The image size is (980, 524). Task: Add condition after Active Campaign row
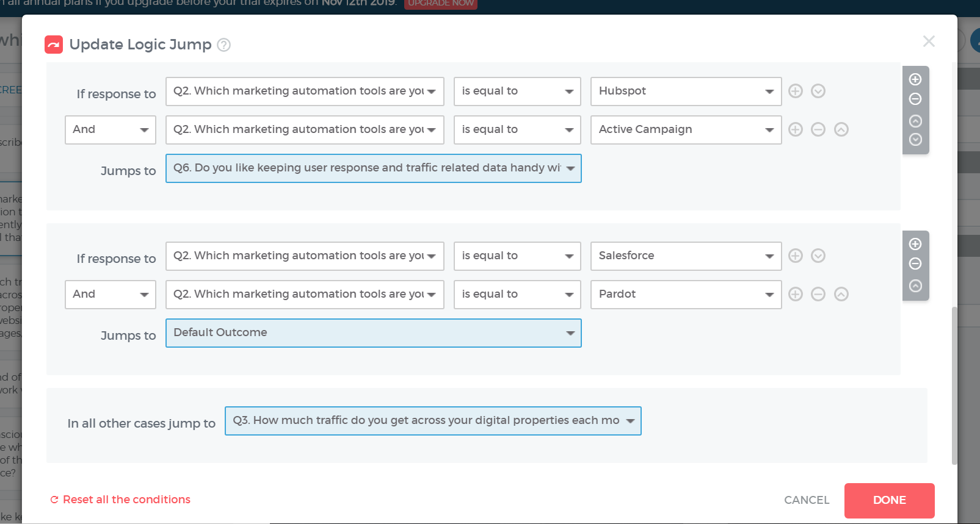pos(795,129)
